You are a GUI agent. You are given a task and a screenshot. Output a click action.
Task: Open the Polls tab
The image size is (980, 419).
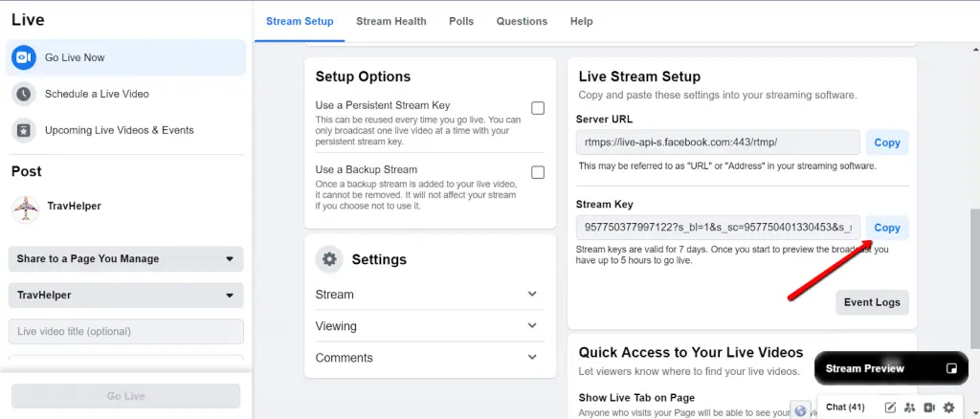point(461,21)
